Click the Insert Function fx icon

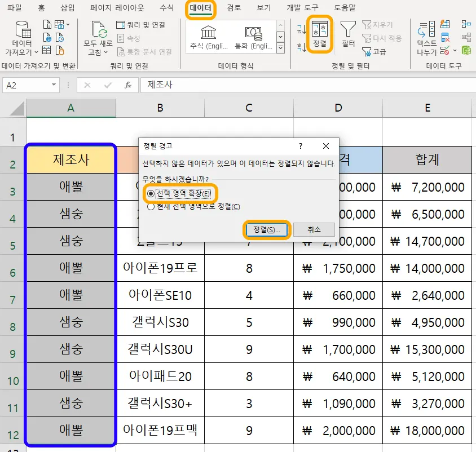128,85
